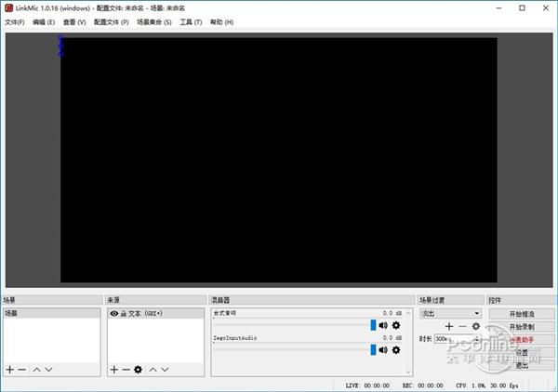Image resolution: width=558 pixels, height=392 pixels.
Task: Open the scene transition type dropdown
Action: (450, 313)
